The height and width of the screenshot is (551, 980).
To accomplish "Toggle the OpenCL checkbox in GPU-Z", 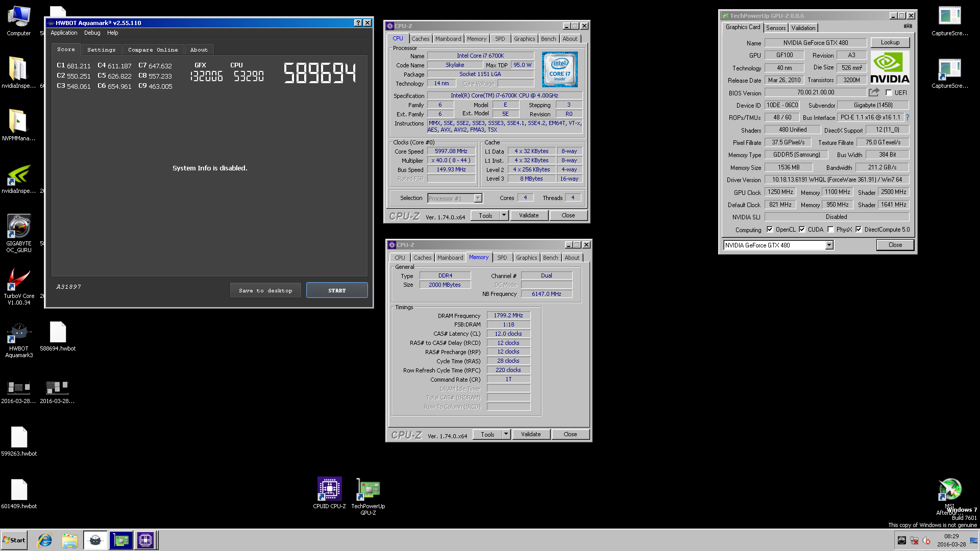I will coord(770,230).
